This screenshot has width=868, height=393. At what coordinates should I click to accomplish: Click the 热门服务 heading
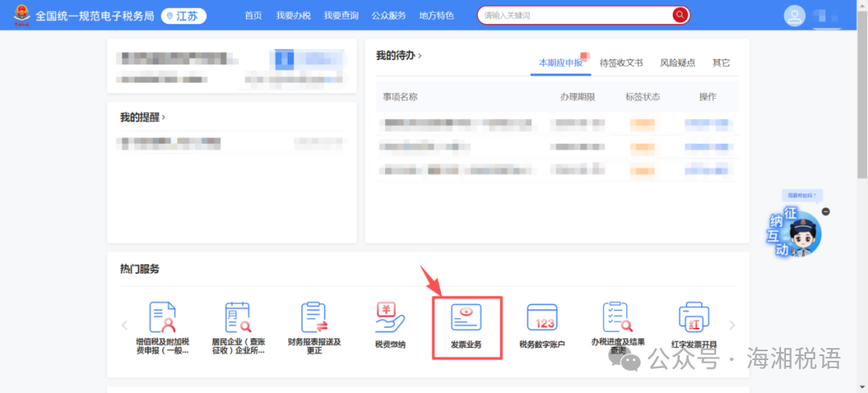click(x=140, y=269)
